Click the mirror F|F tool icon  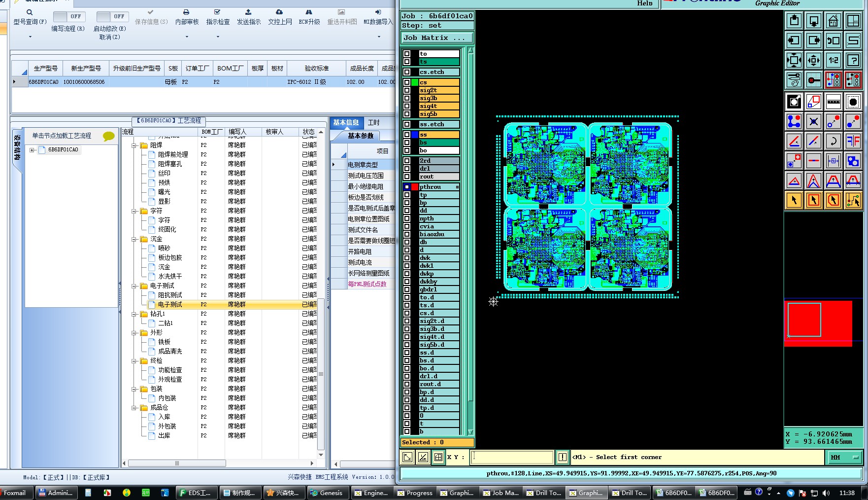point(853,141)
